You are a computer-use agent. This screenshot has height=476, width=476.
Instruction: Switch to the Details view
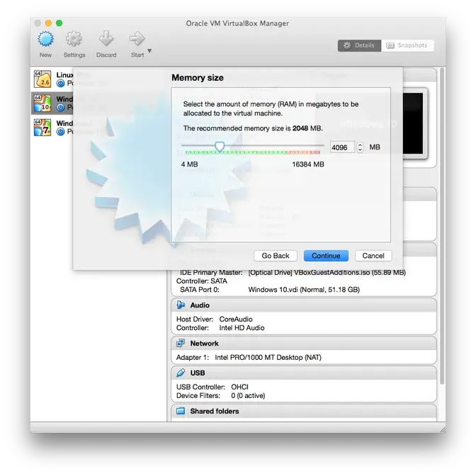tap(359, 45)
